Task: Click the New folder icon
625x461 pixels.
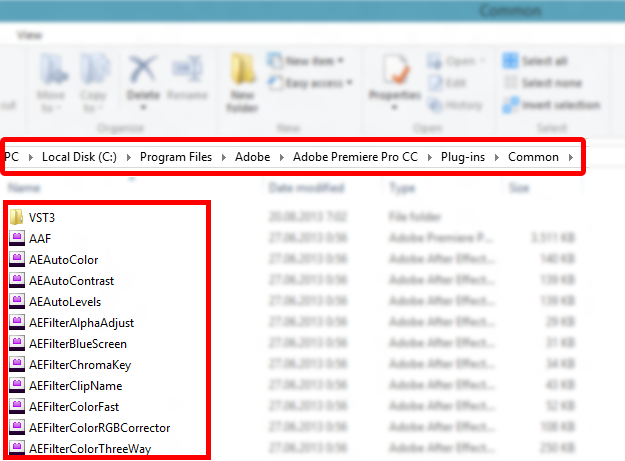Action: [242, 70]
